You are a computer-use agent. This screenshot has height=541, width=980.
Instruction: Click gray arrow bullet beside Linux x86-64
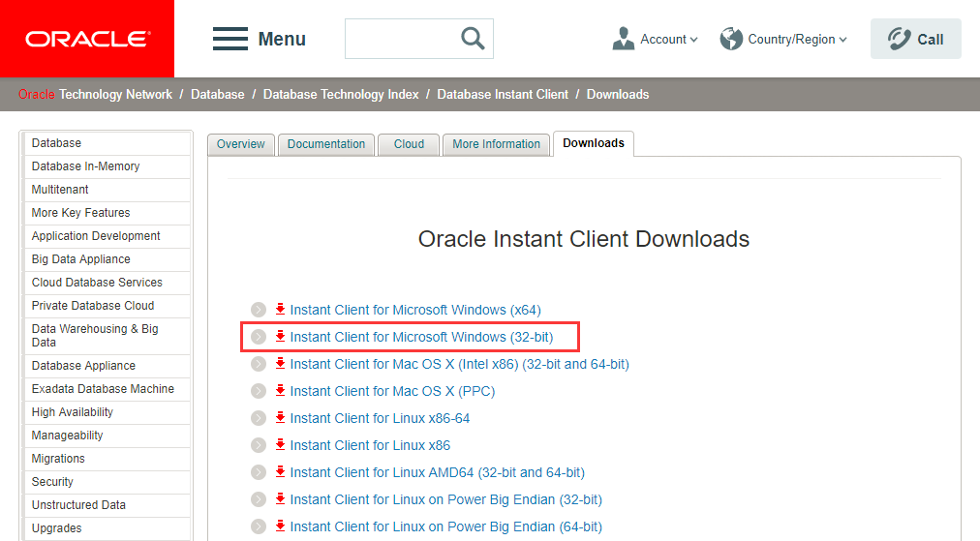[259, 418]
